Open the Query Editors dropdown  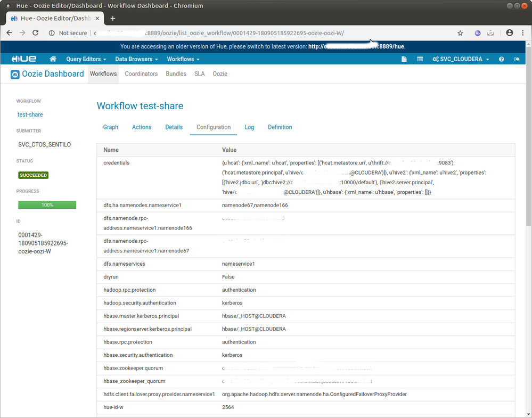pyautogui.click(x=85, y=59)
